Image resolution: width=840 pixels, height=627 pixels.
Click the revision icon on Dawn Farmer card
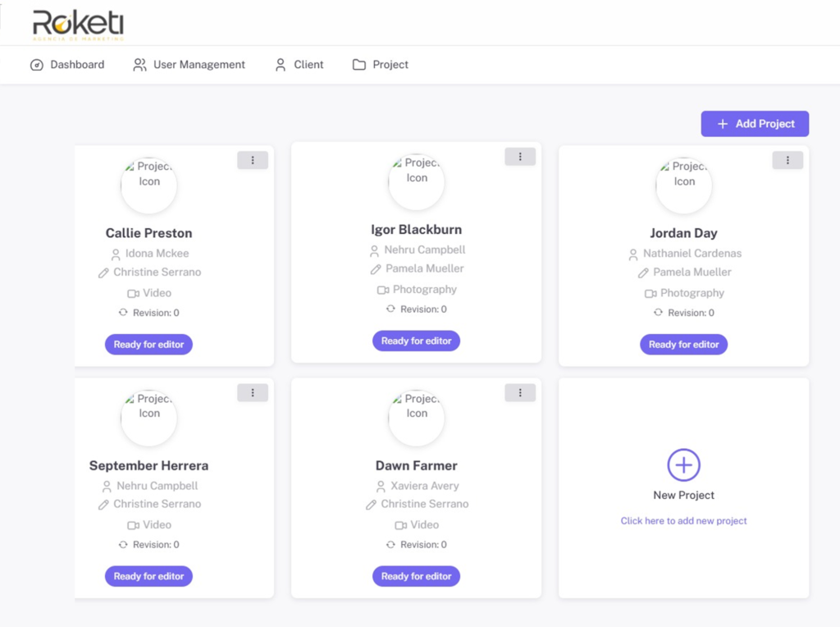[x=391, y=544]
